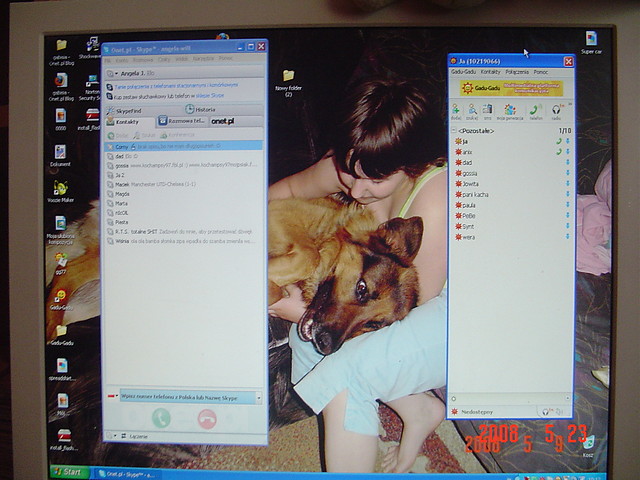Image resolution: width=640 pixels, height=480 pixels.
Task: Click the sms icon in Gadu-Gadu toolbar
Action: tap(487, 111)
